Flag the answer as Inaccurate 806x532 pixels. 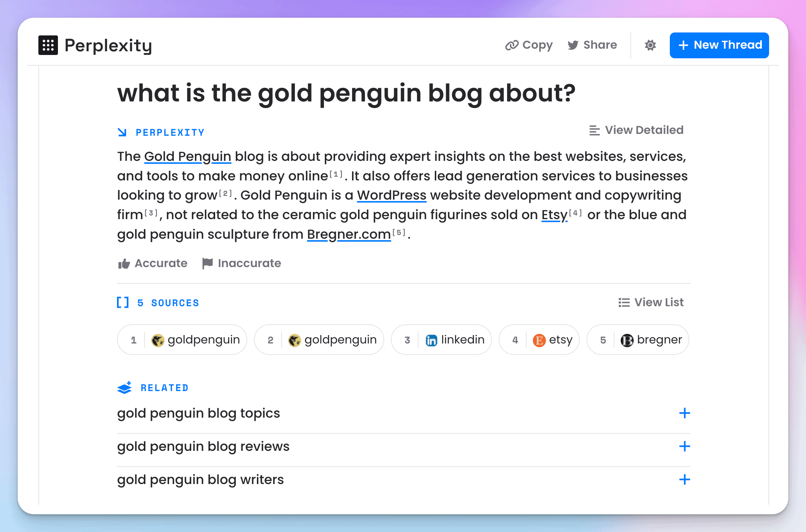pyautogui.click(x=242, y=263)
